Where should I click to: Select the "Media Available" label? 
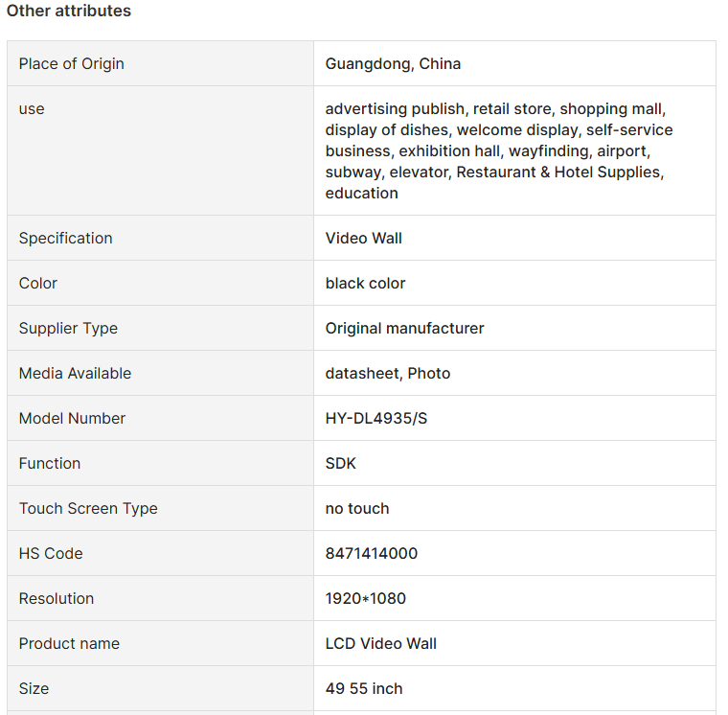pyautogui.click(x=75, y=374)
